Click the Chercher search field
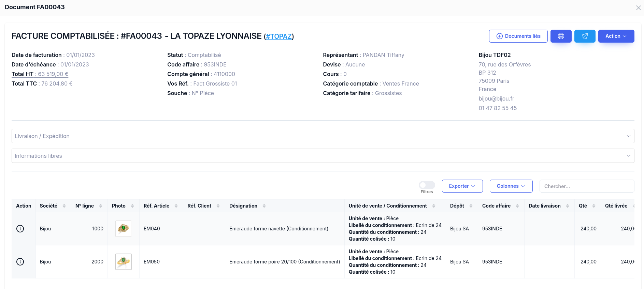 point(586,186)
